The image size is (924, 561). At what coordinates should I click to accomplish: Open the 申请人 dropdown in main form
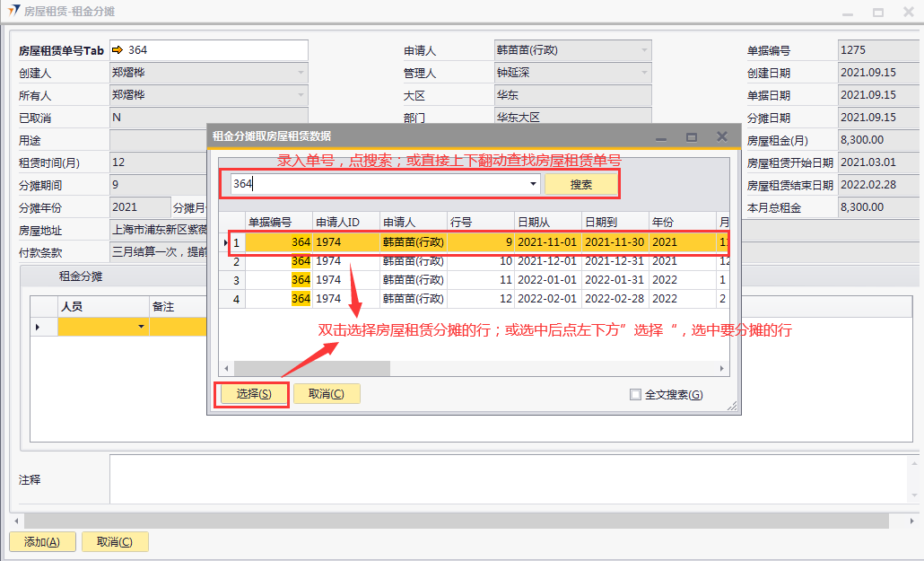644,50
